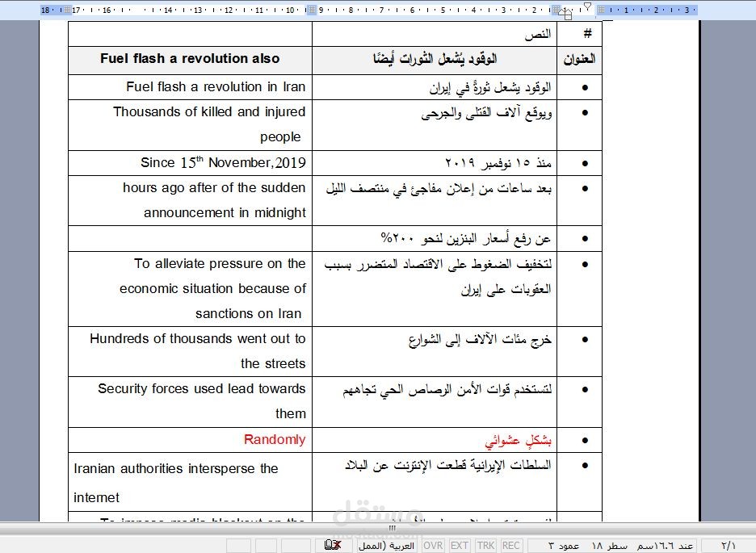Toggle OVR overtype mode in status bar
Screen dimensions: 756x553
[x=433, y=545]
